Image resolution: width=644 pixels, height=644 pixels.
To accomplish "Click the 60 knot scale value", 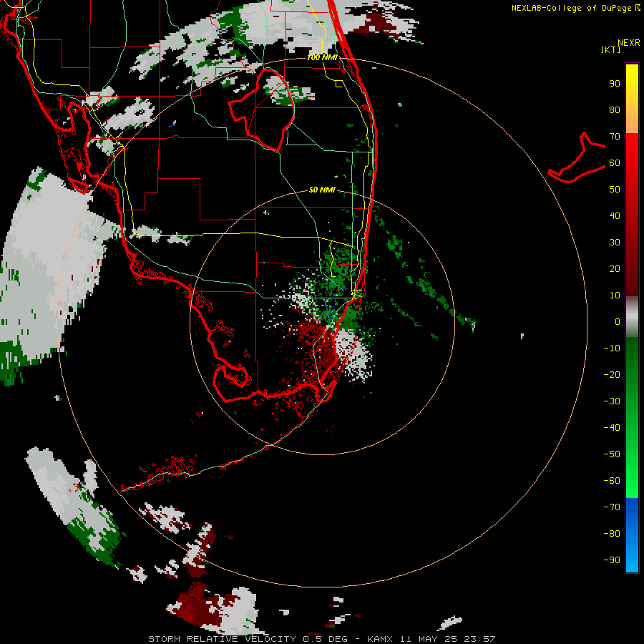I will pyautogui.click(x=615, y=162).
